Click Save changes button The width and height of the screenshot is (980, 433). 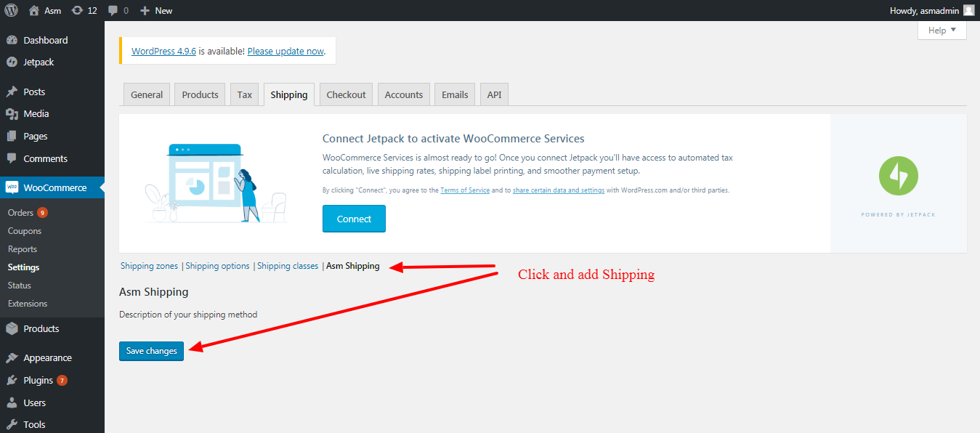tap(151, 351)
